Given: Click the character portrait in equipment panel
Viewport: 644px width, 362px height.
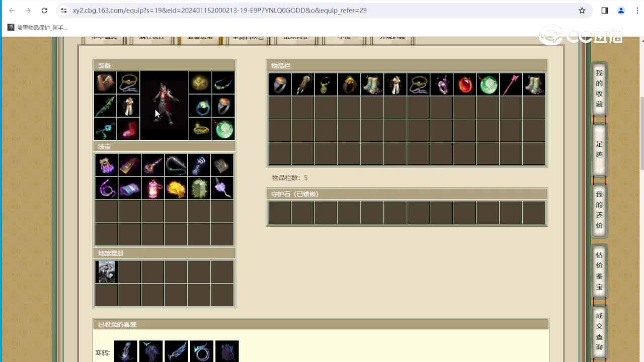Looking at the screenshot, I should [x=165, y=106].
